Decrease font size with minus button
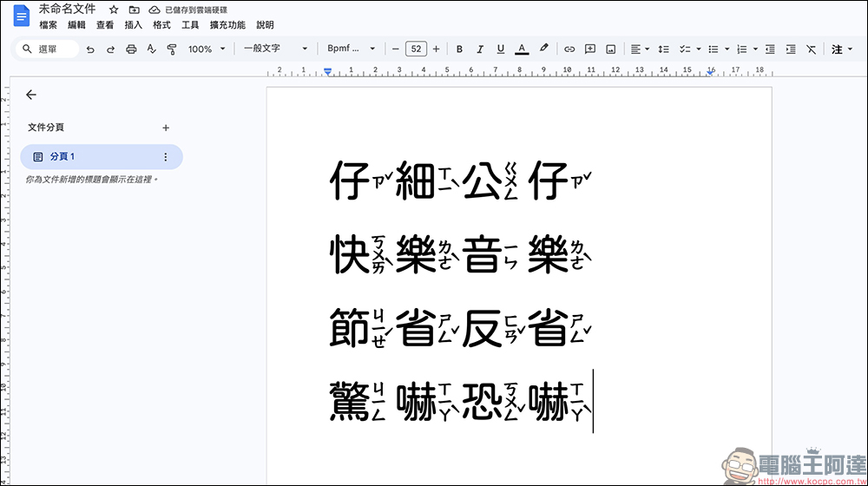868x486 pixels. [x=395, y=49]
